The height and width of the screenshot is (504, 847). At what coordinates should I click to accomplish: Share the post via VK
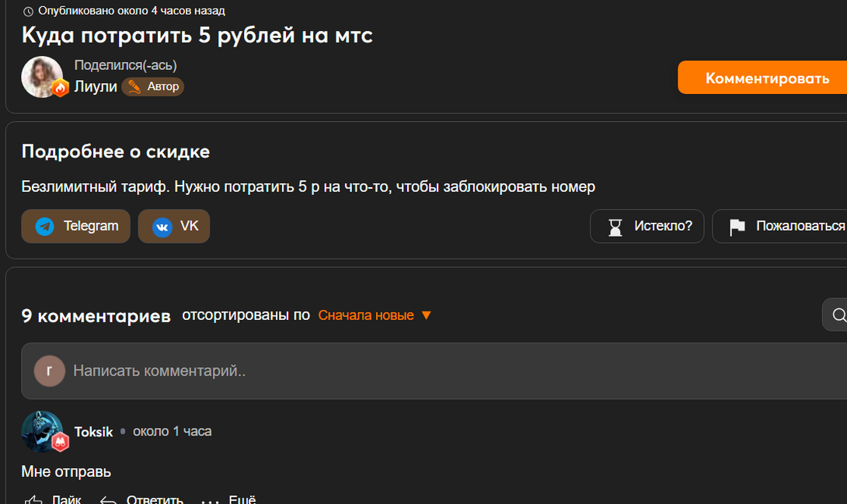click(174, 226)
